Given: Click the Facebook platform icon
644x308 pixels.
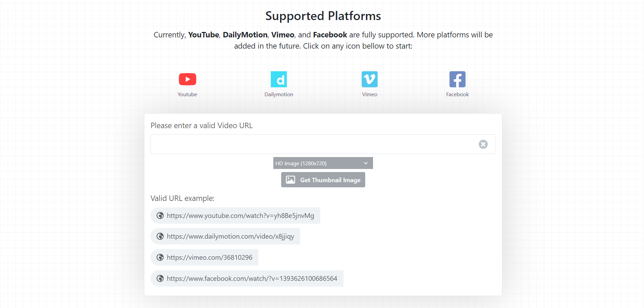Looking at the screenshot, I should (x=457, y=79).
